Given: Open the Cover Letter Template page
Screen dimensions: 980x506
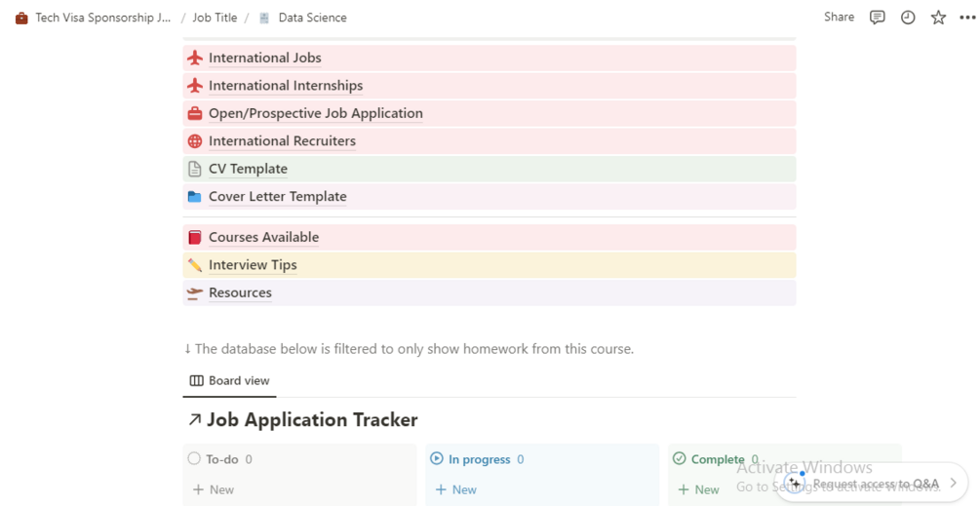Looking at the screenshot, I should pyautogui.click(x=277, y=197).
